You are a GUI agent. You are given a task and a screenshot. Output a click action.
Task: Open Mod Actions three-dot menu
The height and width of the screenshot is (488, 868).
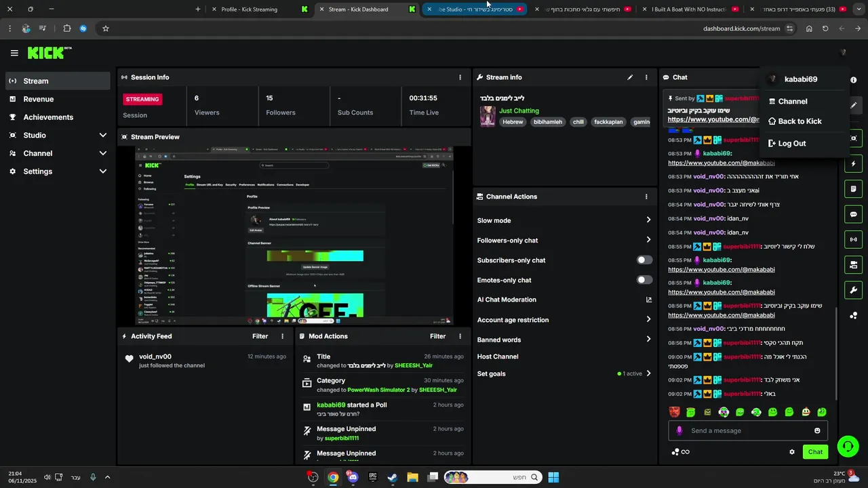pos(460,336)
